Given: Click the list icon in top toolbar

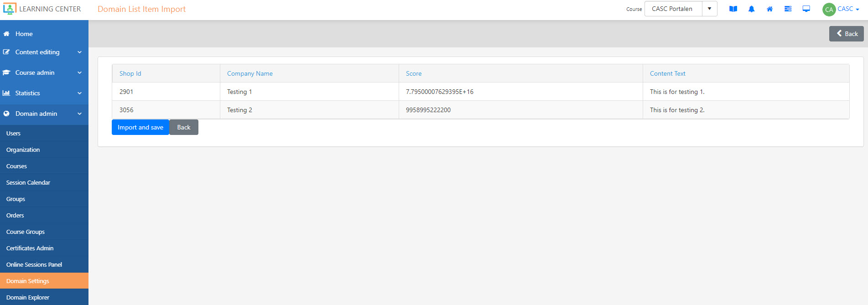Looking at the screenshot, I should (x=788, y=9).
